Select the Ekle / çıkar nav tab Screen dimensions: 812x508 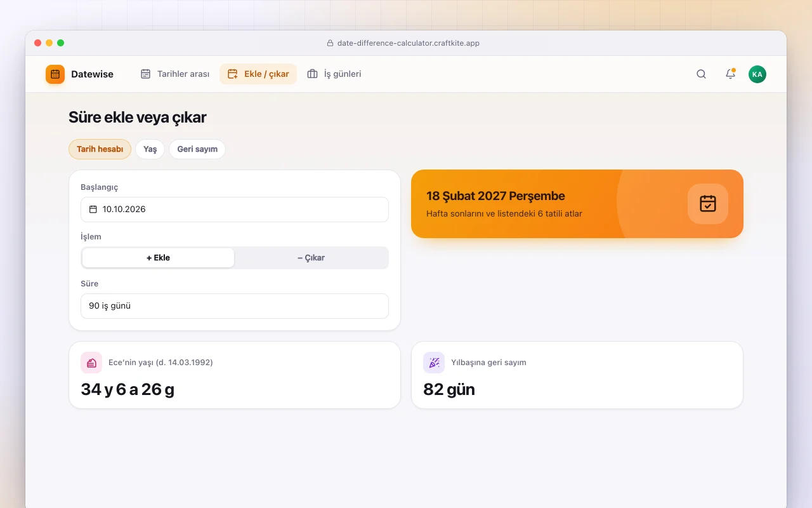click(x=258, y=74)
